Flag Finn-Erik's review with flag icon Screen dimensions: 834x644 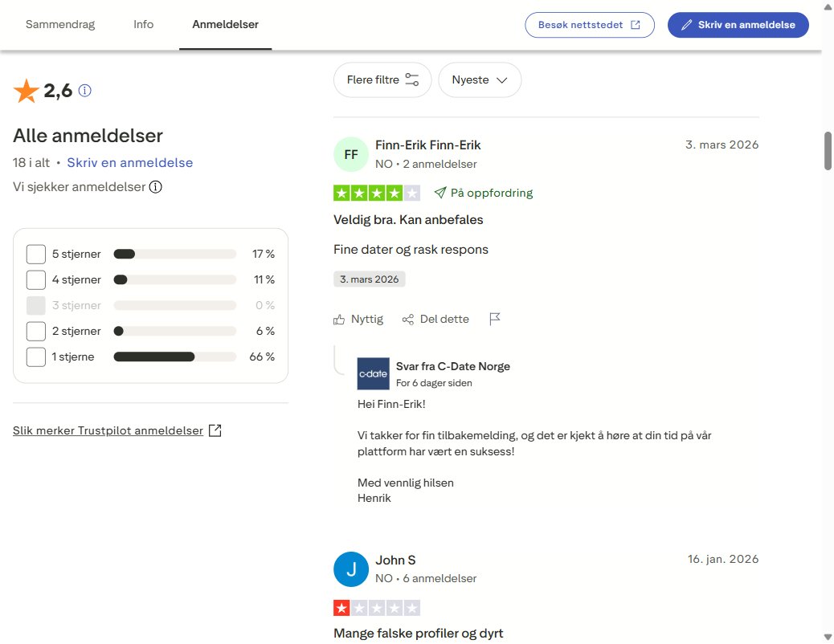pos(495,319)
